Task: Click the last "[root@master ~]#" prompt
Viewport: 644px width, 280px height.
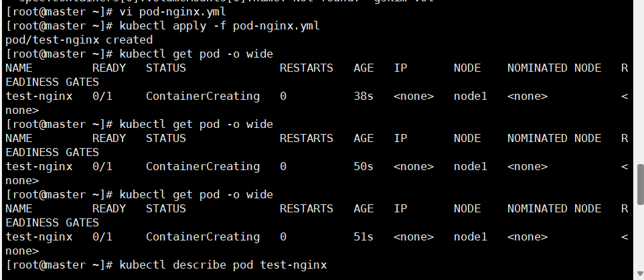Action: pyautogui.click(x=59, y=265)
